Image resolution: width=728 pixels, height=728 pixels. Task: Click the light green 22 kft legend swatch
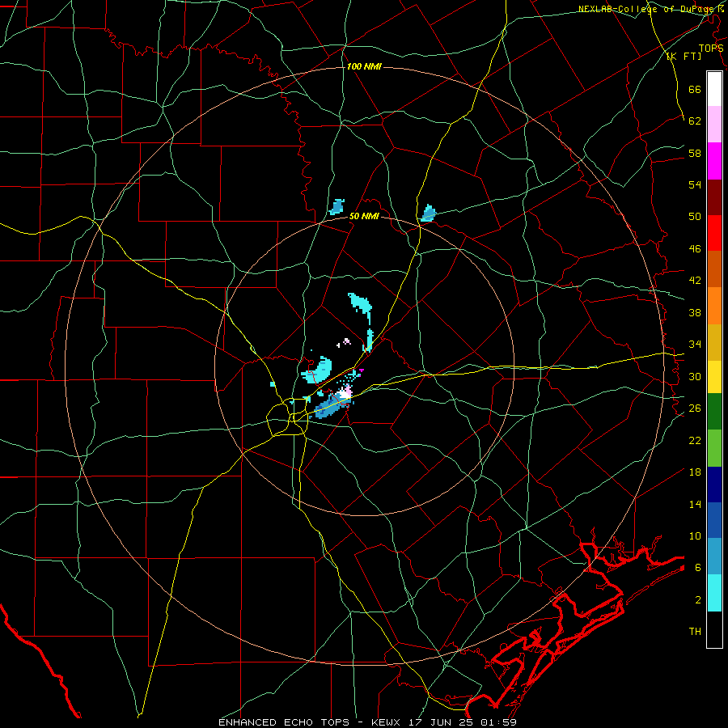click(714, 448)
